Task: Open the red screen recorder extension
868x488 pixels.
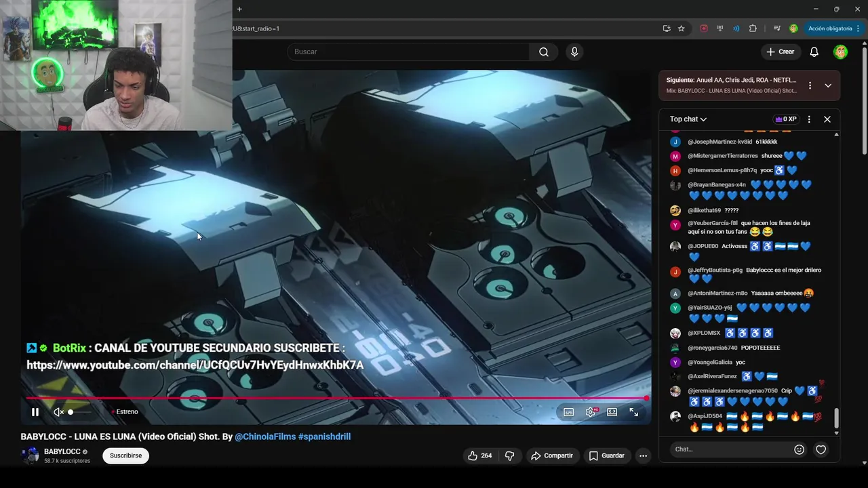Action: coord(704,28)
